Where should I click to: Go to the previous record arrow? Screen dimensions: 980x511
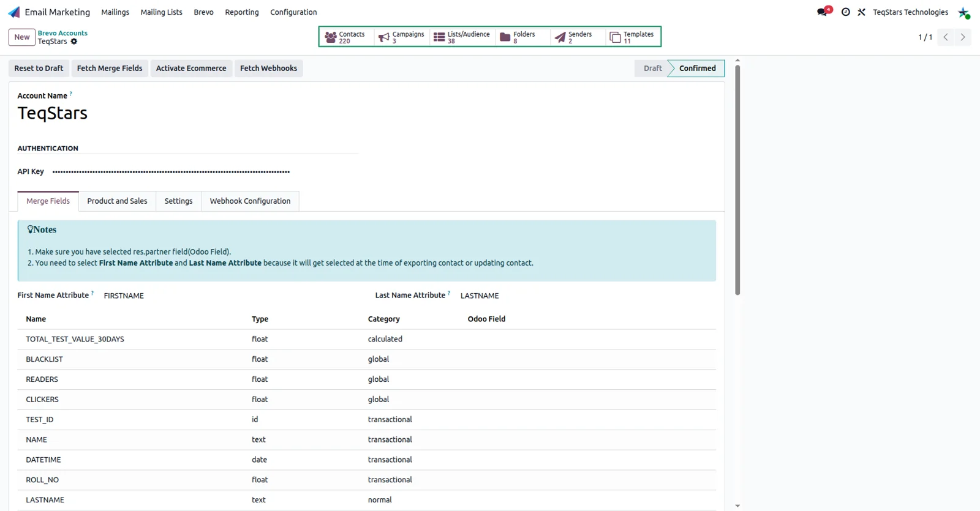coord(946,37)
